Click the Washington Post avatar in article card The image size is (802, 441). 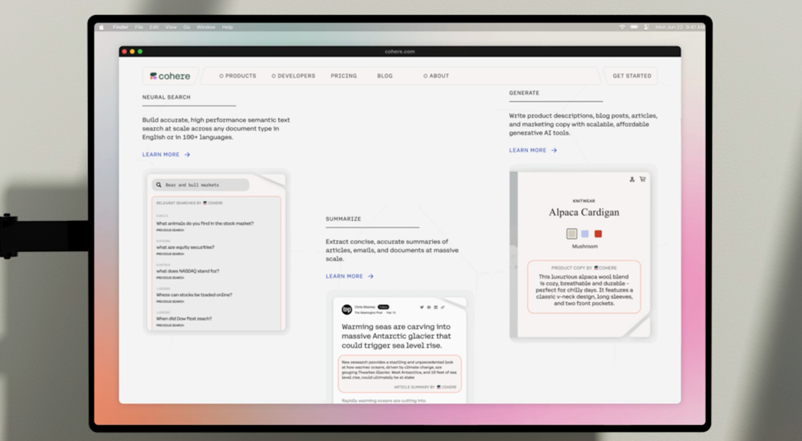click(347, 309)
